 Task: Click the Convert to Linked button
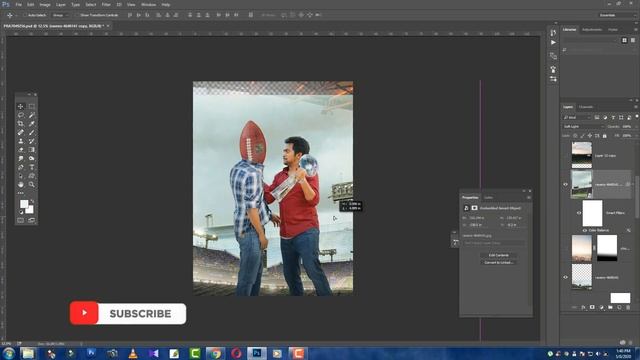(498, 262)
